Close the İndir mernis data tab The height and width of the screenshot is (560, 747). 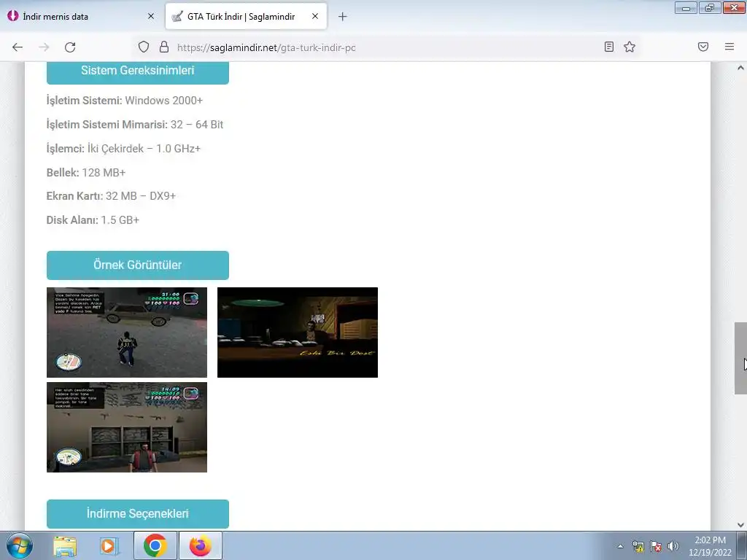(151, 16)
